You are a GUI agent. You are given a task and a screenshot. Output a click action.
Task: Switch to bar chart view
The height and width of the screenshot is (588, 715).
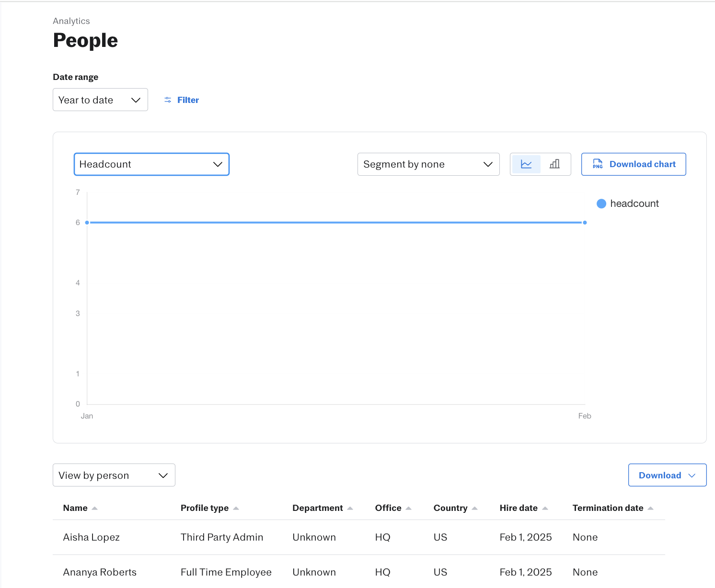(x=554, y=164)
